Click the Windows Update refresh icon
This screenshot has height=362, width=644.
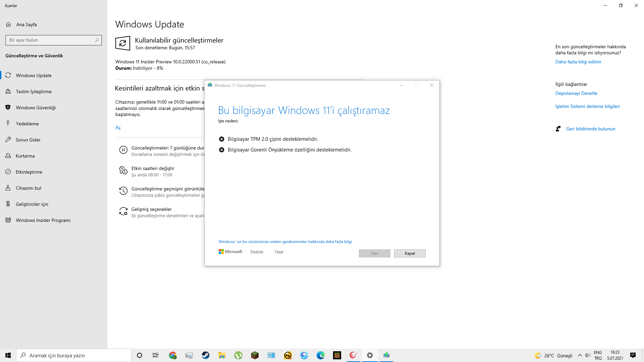[x=123, y=43]
